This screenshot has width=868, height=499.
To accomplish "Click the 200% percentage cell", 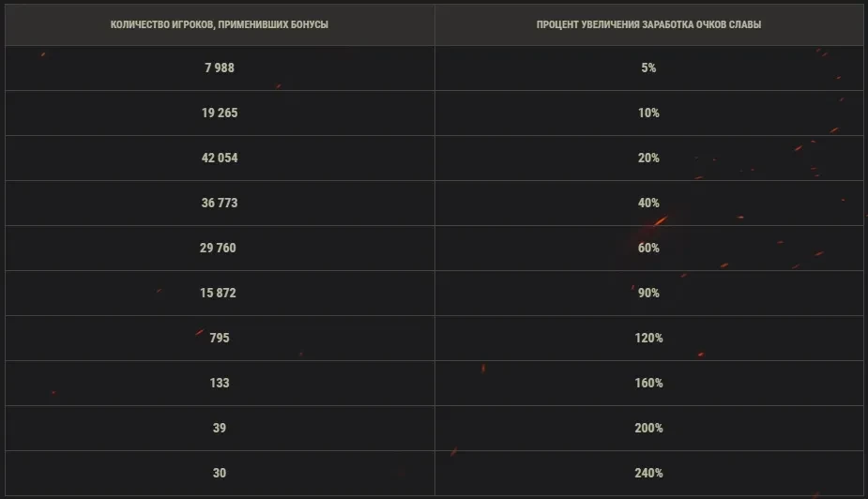I will [648, 429].
